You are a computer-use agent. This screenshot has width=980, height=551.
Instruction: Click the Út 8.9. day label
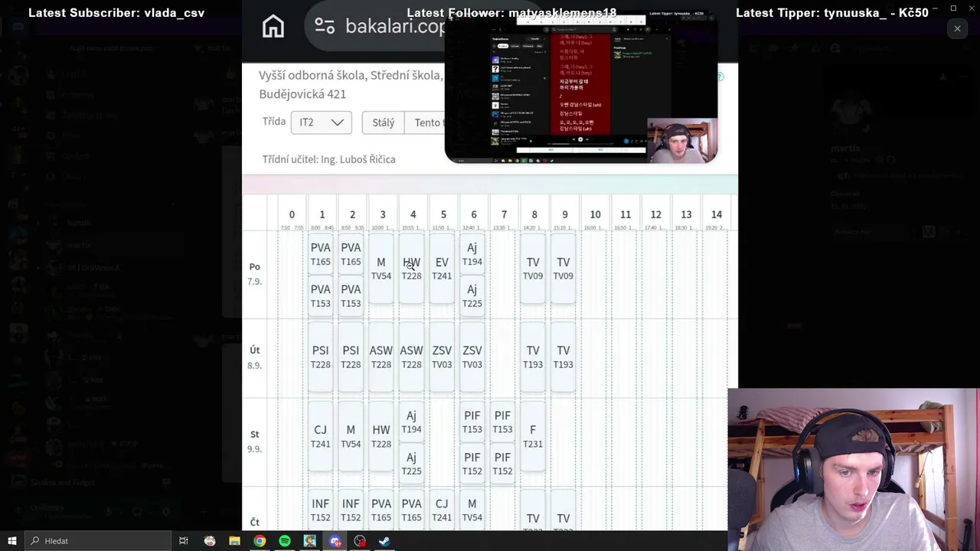point(255,357)
